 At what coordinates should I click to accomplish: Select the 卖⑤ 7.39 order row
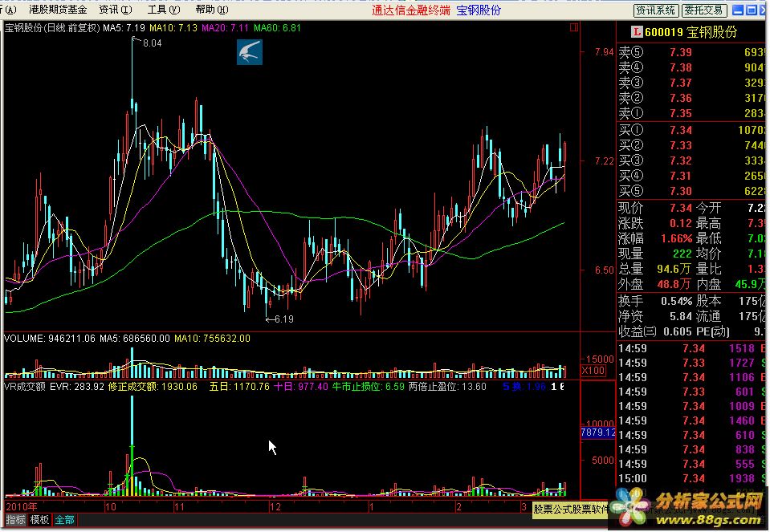(691, 52)
